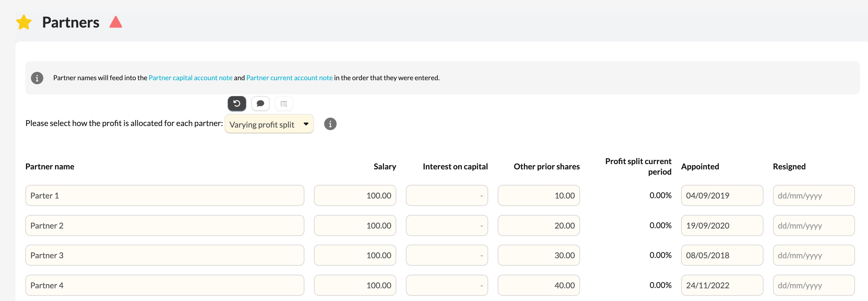Click the Resigned column header
The height and width of the screenshot is (301, 868).
(789, 167)
